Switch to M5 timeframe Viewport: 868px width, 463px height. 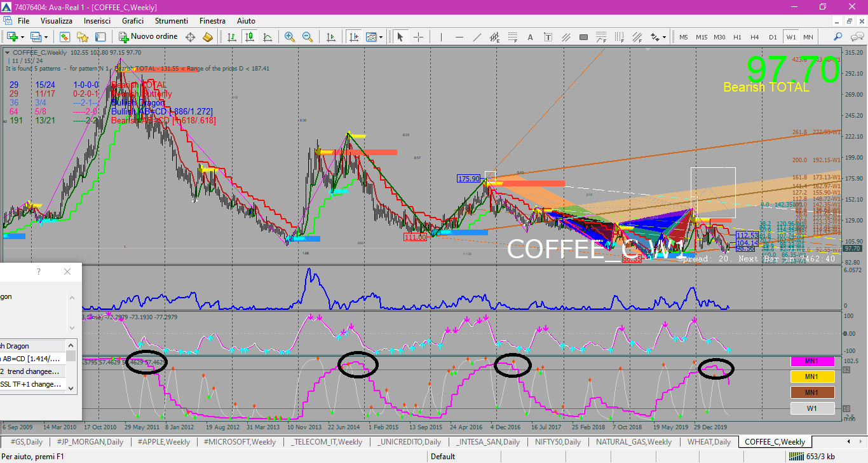[684, 37]
